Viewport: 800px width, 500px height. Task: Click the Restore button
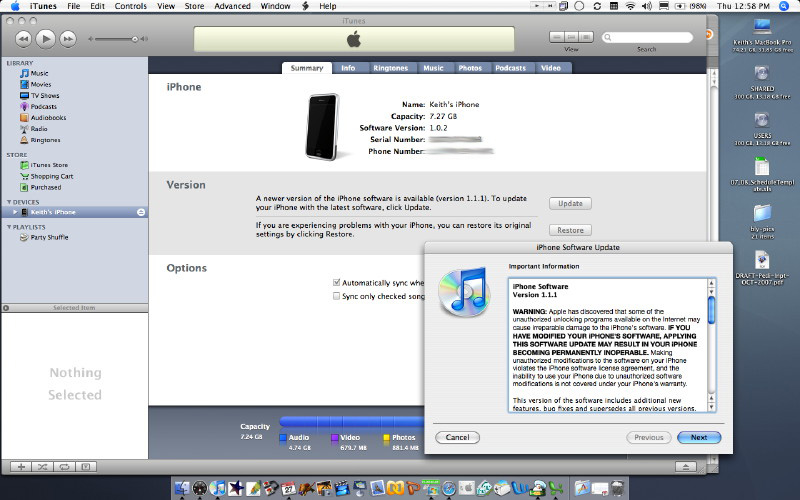point(570,231)
